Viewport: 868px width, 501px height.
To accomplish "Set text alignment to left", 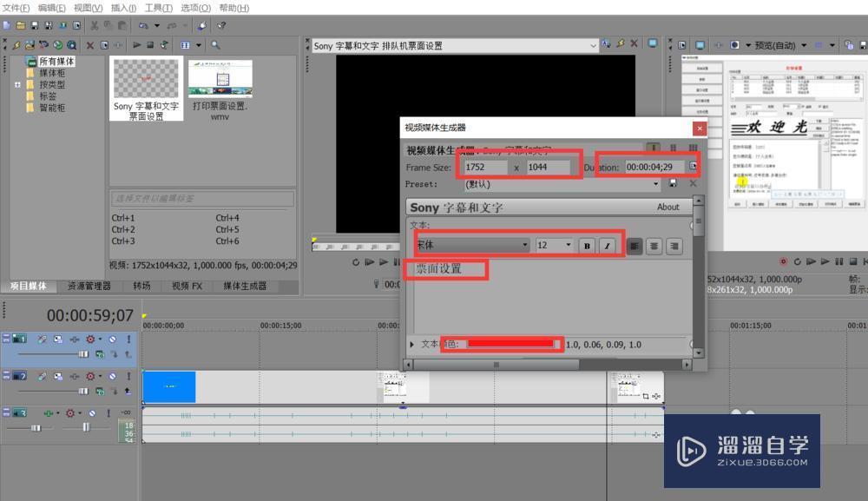I will [635, 247].
